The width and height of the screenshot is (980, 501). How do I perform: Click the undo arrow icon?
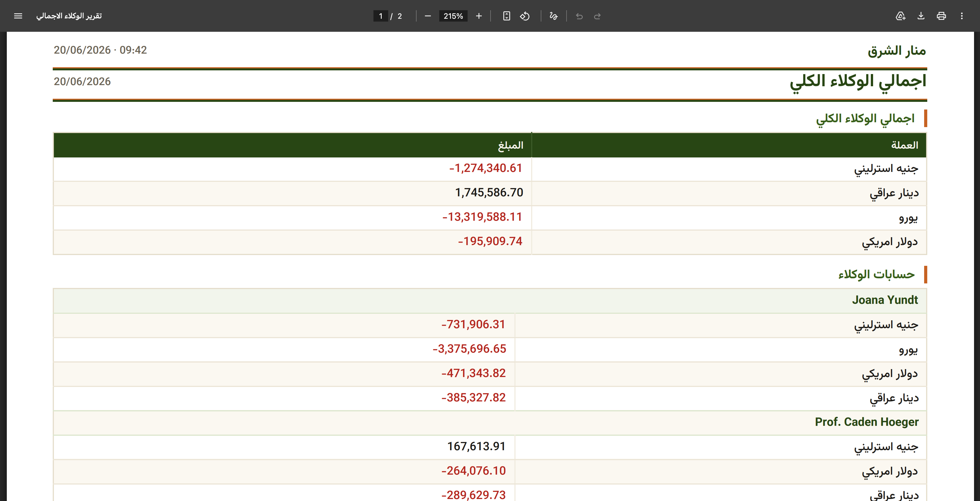[579, 16]
